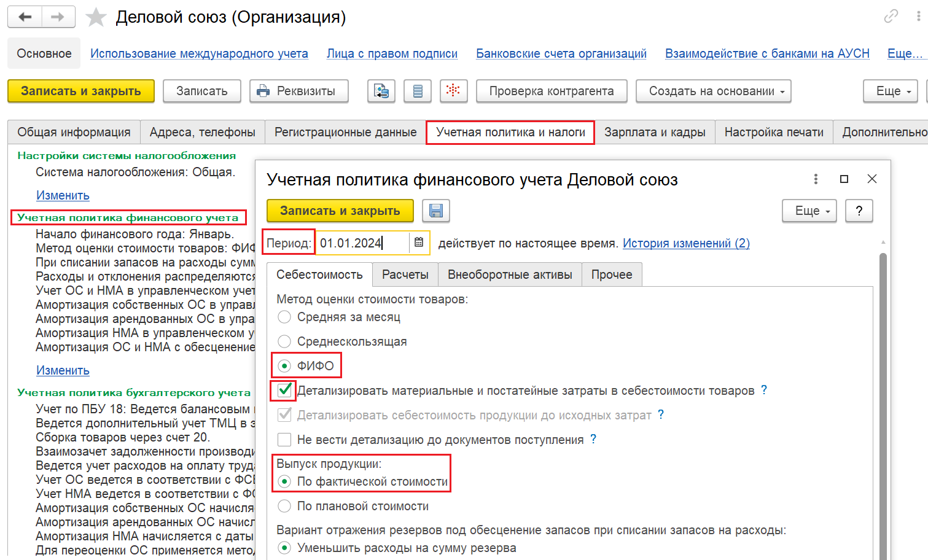Open the main toolbar 'Еще' dropdown
The image size is (928, 560).
(890, 91)
